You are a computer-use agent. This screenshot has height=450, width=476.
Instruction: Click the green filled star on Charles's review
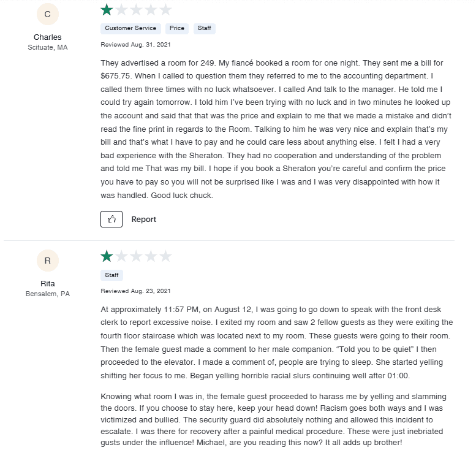click(x=107, y=10)
